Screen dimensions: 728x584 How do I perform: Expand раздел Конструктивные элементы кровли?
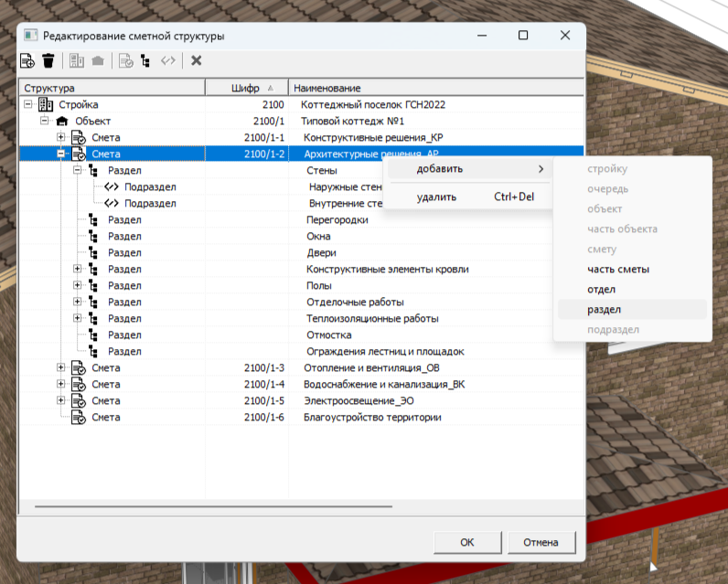click(77, 269)
